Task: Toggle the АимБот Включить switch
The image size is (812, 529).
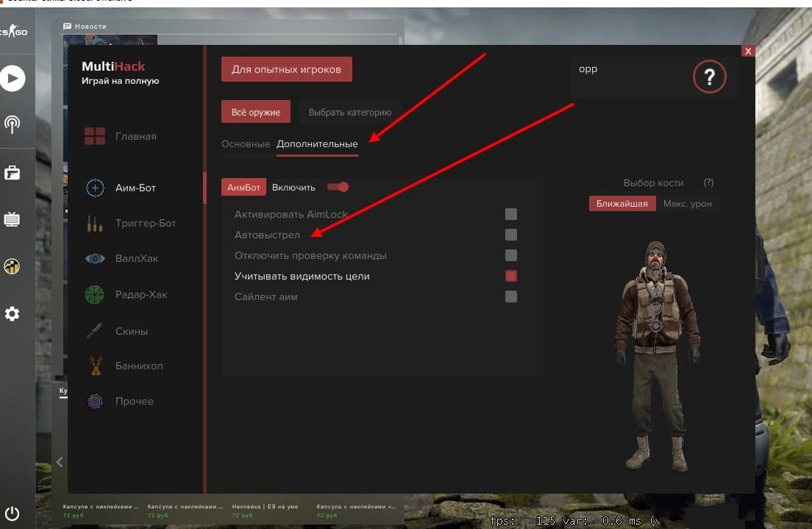Action: click(x=338, y=187)
